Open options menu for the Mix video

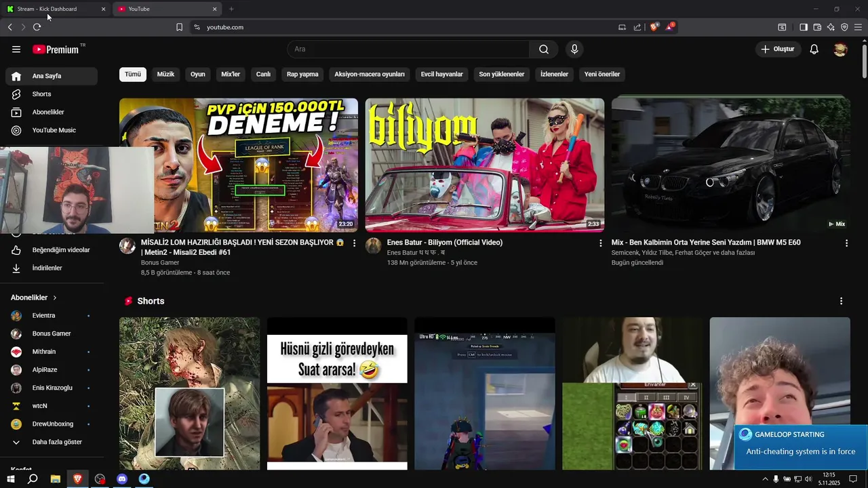(x=846, y=243)
